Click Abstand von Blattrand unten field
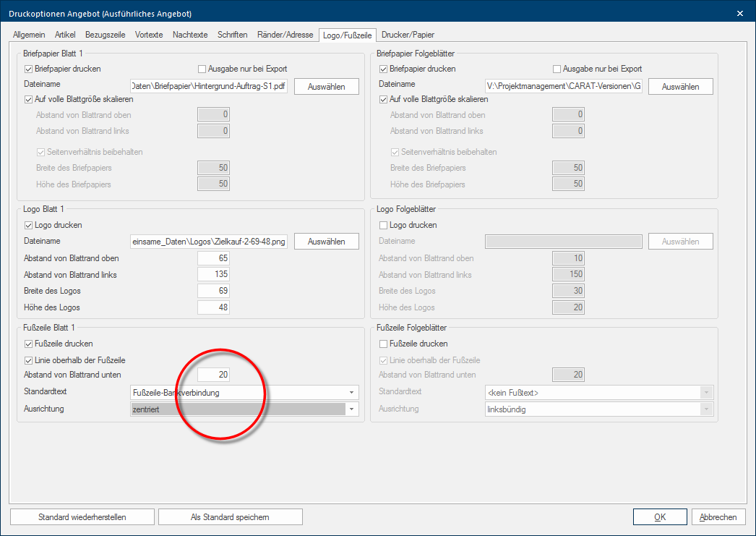Screen dimensions: 756x536 [214, 375]
